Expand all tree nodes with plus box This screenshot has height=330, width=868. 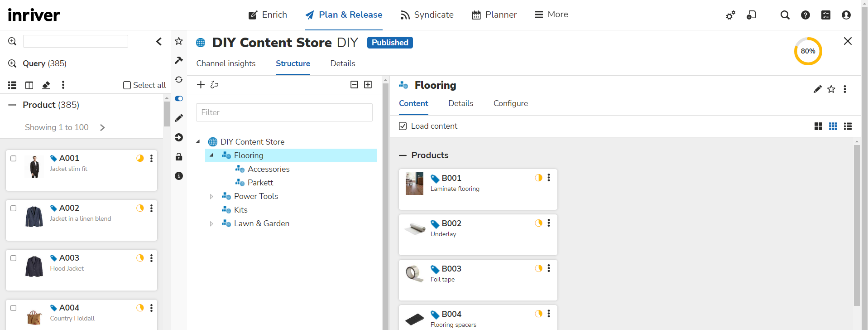coord(368,85)
